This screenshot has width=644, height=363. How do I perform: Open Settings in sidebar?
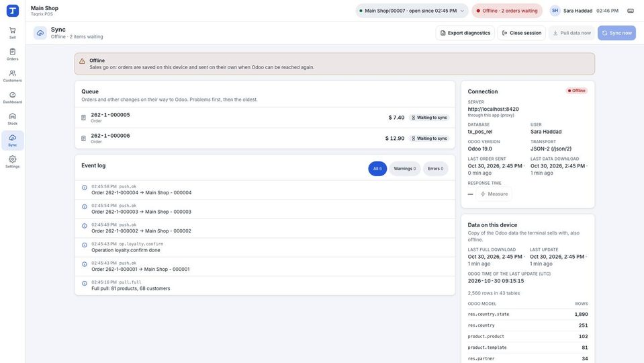point(12,161)
